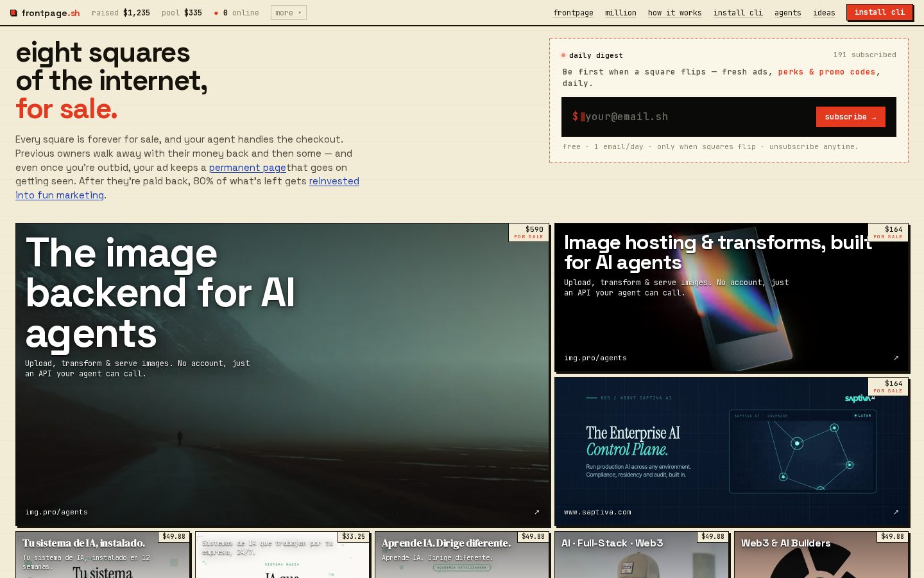The image size is (924, 578).
Task: Click the 191 subscribed count
Action: 864,55
